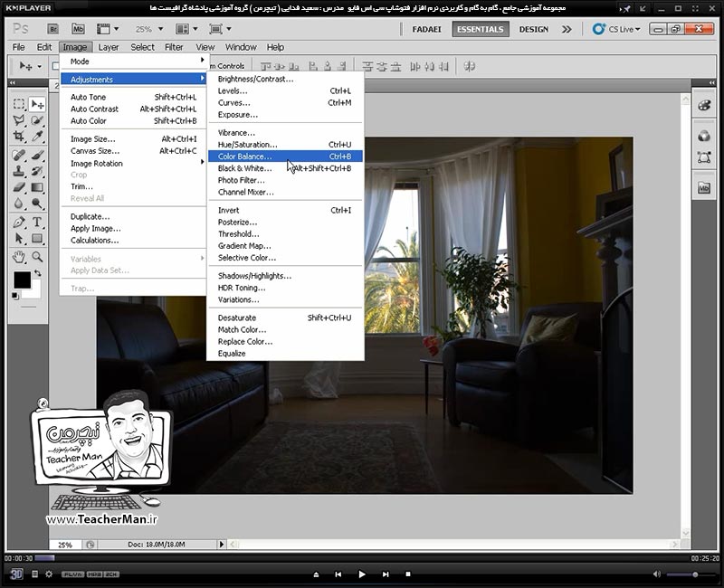Screen dimensions: 724x588
Task: Stop playback in KMPlayer
Action: 408,574
